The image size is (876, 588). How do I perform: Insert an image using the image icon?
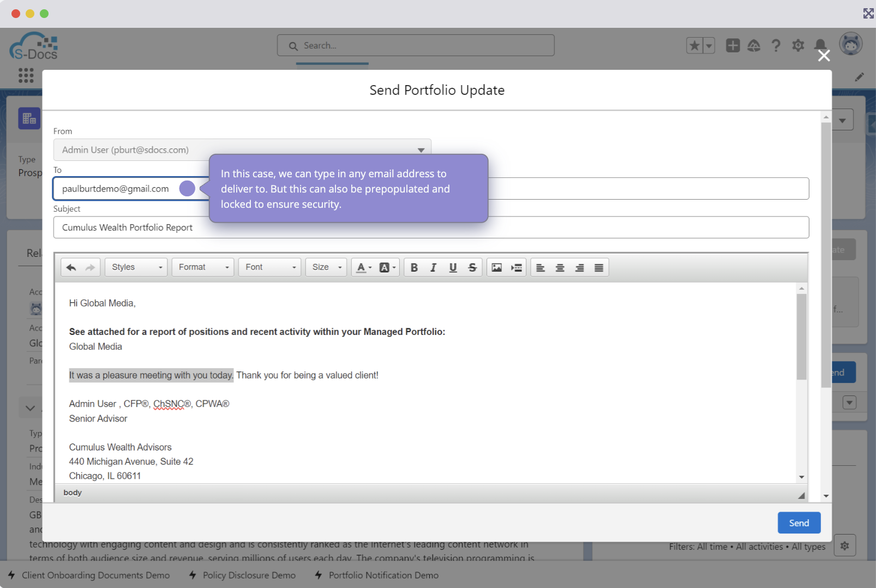(x=496, y=267)
